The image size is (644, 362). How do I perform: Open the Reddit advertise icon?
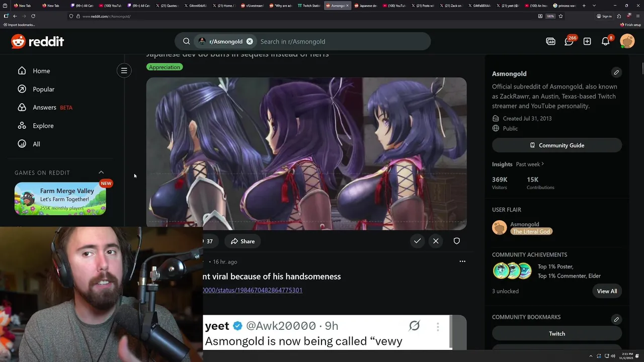[x=550, y=41]
